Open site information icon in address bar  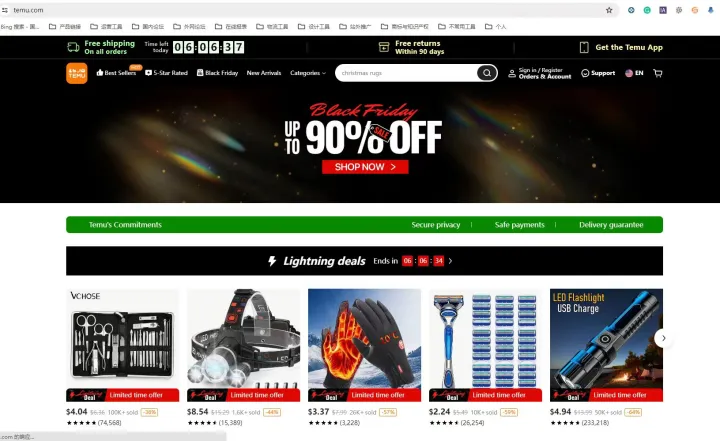pyautogui.click(x=5, y=10)
